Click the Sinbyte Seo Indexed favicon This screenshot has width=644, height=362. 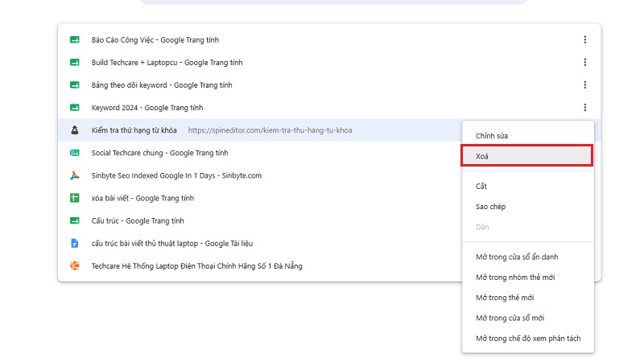[74, 175]
